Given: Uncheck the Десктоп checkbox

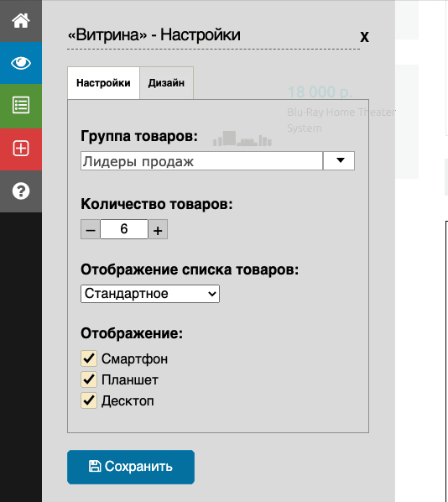Looking at the screenshot, I should [x=89, y=400].
